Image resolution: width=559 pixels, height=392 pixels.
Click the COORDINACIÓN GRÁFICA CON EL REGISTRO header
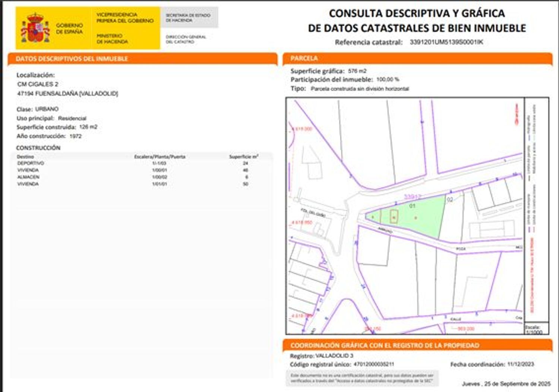[385, 345]
